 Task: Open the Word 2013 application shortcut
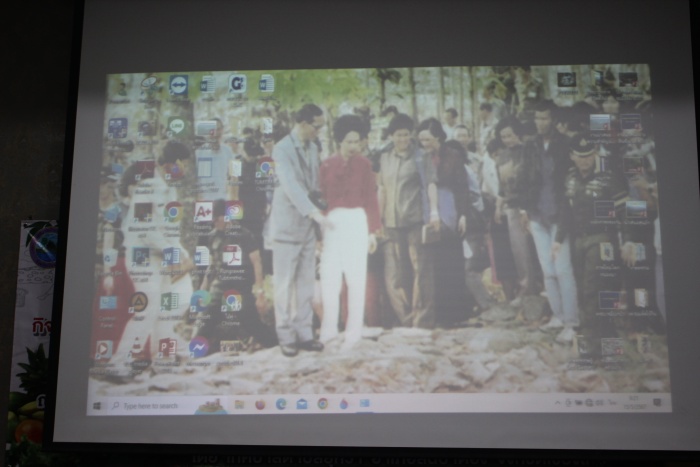171,256
